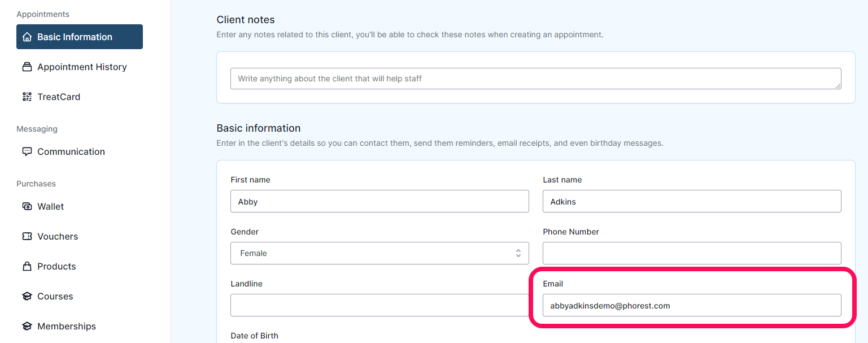Screen dimensions: 868x343
Task: Click the Last name field containing Adkins
Action: [x=692, y=201]
